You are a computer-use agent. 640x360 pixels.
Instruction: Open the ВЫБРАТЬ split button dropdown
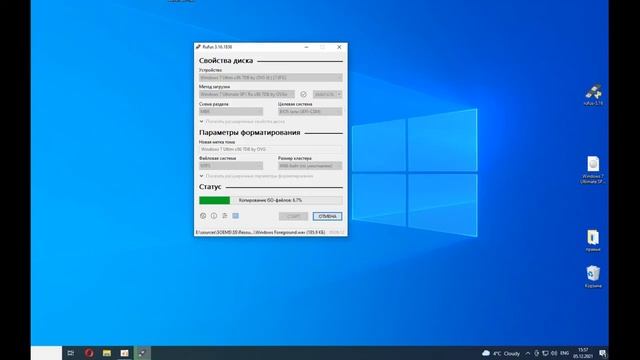tap(339, 94)
